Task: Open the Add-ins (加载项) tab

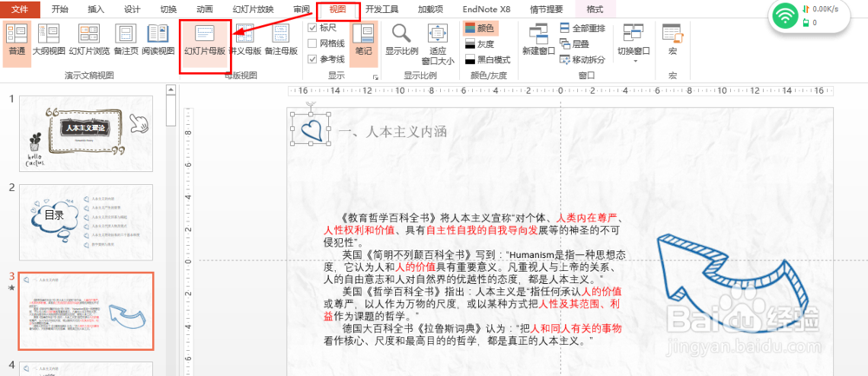Action: 431,9
